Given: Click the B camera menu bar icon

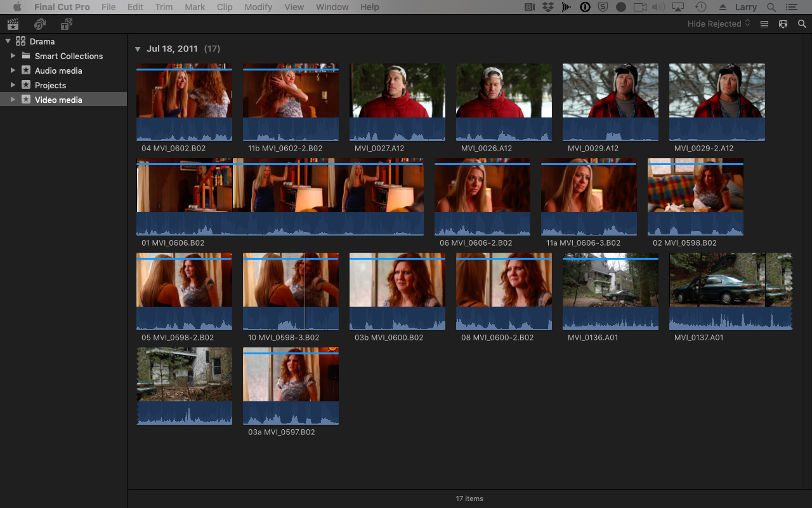Looking at the screenshot, I should click(530, 7).
